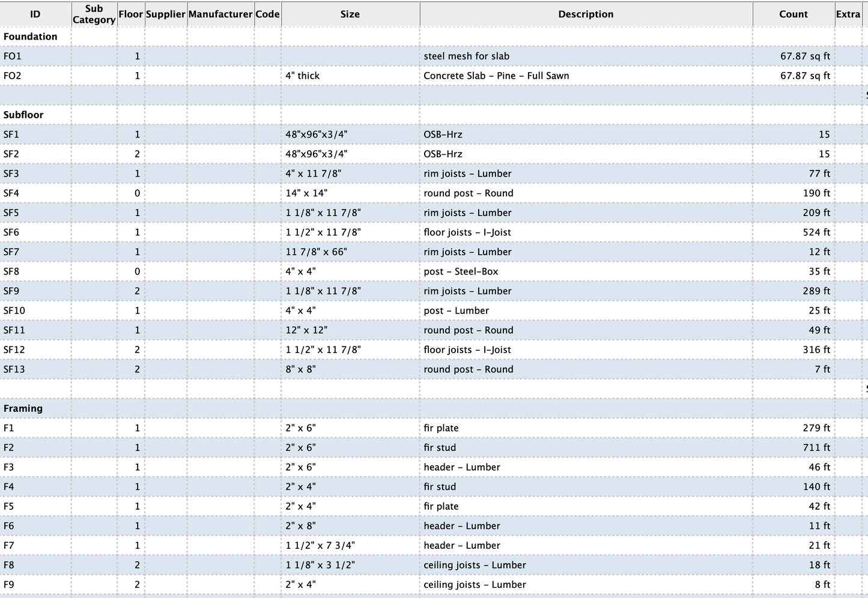Select row ID F9
The width and height of the screenshot is (868, 598).
pyautogui.click(x=8, y=585)
